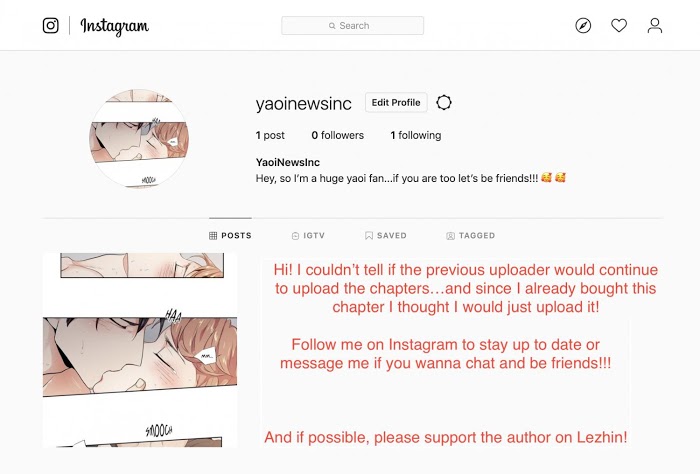Open the 1 following list

[416, 135]
